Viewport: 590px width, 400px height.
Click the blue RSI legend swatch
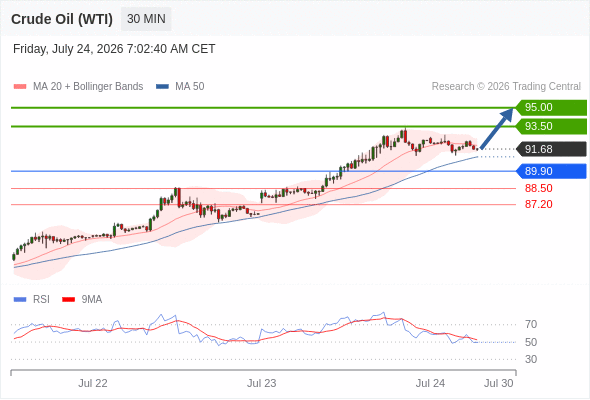point(20,300)
